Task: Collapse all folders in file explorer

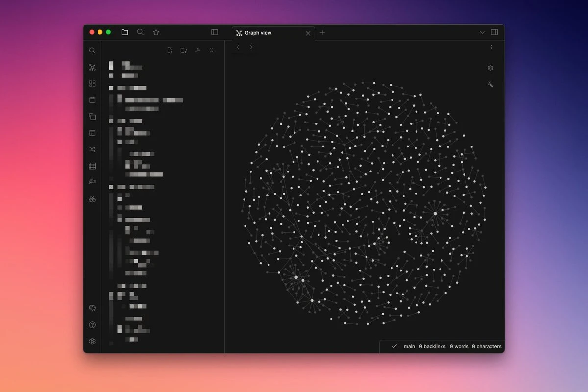Action: tap(212, 50)
